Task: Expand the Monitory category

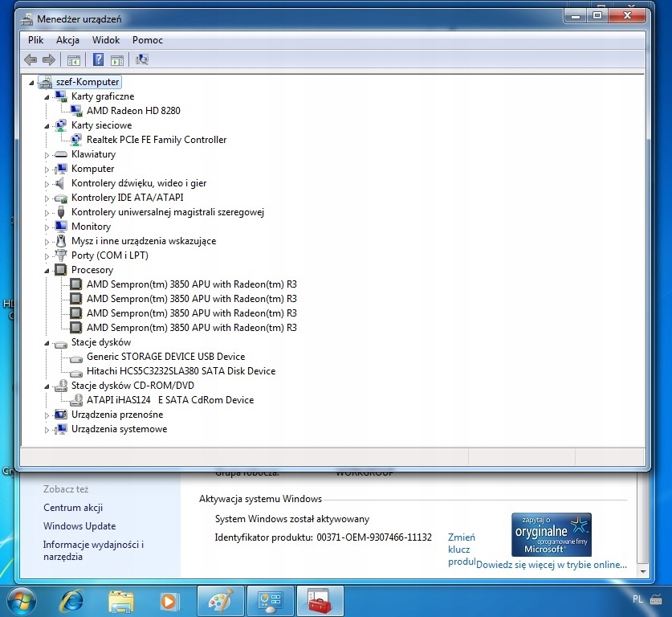Action: click(x=47, y=227)
